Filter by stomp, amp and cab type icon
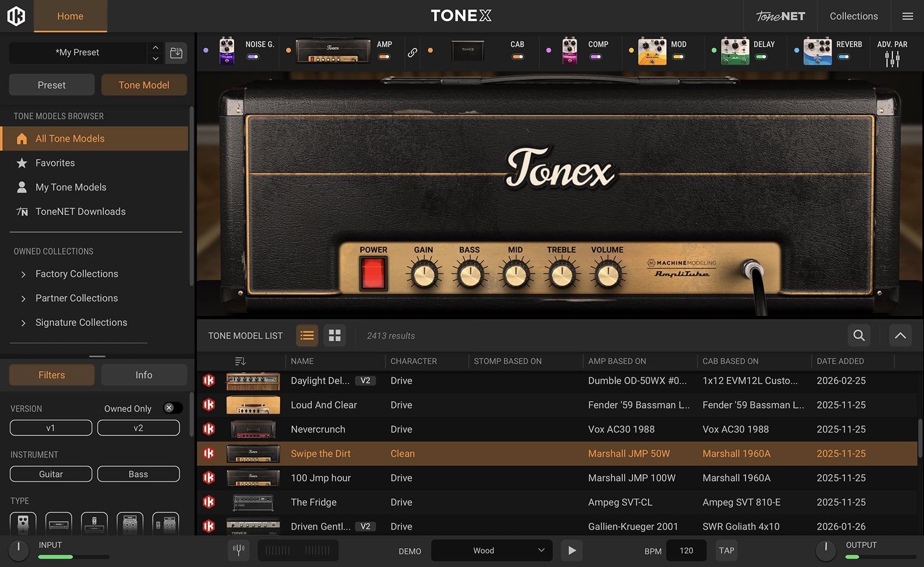Screen dimensions: 924x567 (165, 523)
